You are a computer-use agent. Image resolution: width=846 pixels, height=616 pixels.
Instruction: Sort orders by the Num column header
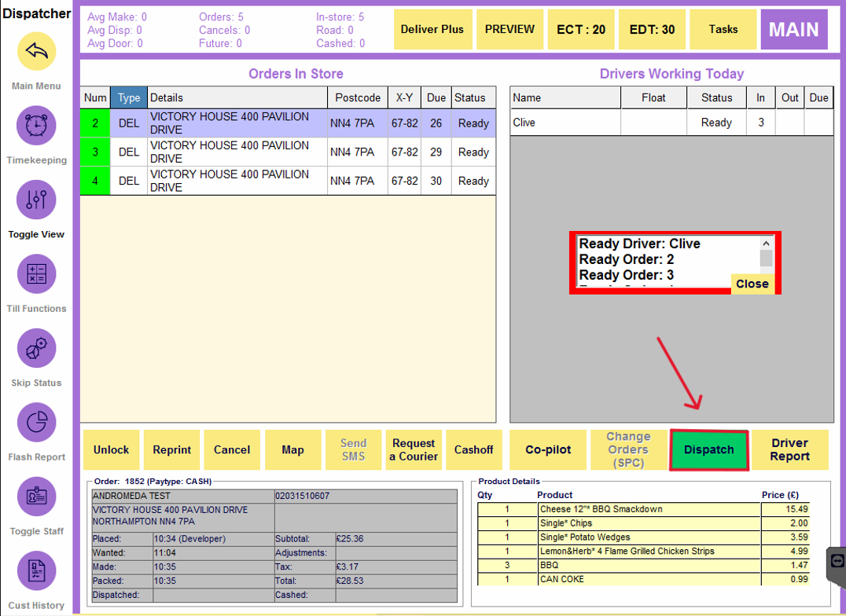[95, 97]
